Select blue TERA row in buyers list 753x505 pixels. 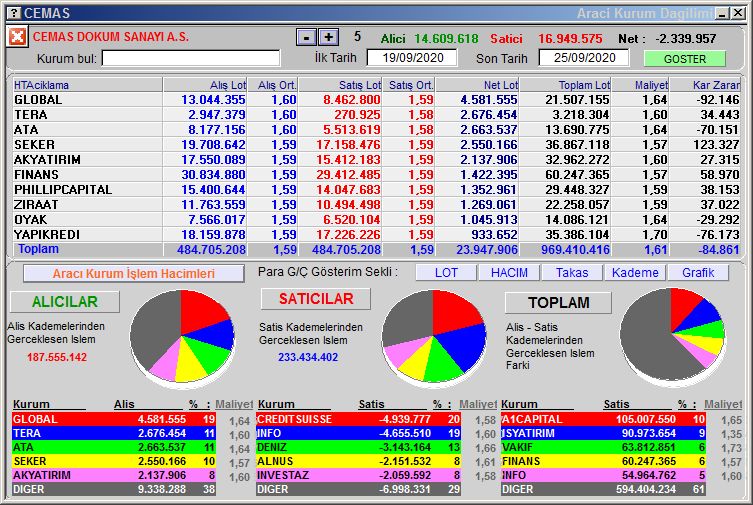(x=114, y=433)
